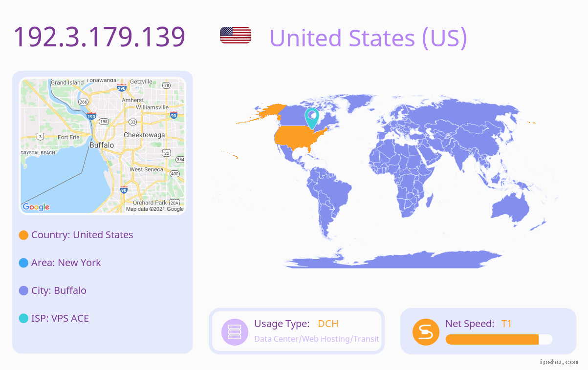
Task: Click the Google logo on the map
Action: tap(36, 207)
